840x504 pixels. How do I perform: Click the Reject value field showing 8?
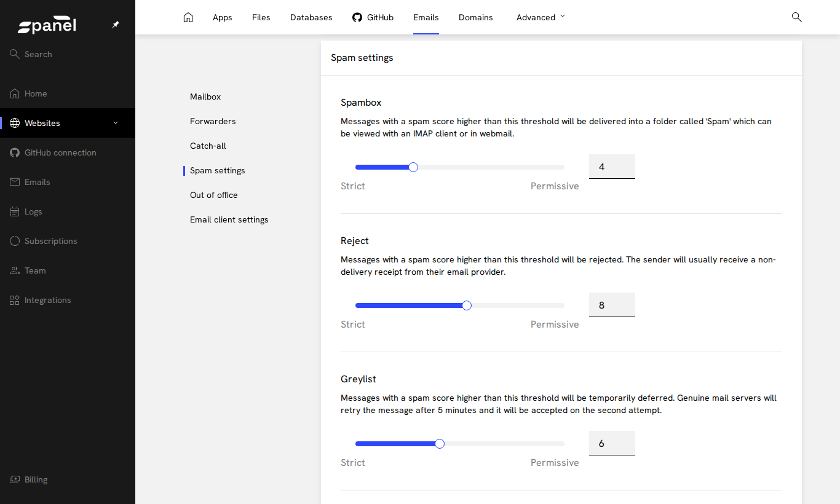tap(612, 305)
